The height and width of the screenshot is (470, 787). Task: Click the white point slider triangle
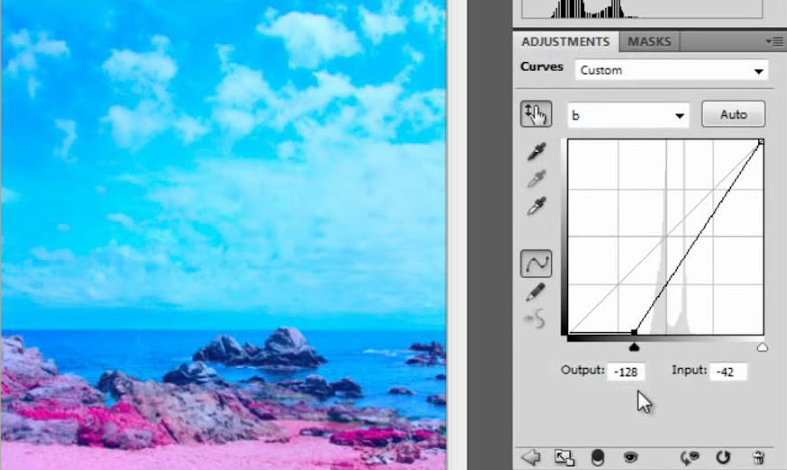pyautogui.click(x=762, y=347)
